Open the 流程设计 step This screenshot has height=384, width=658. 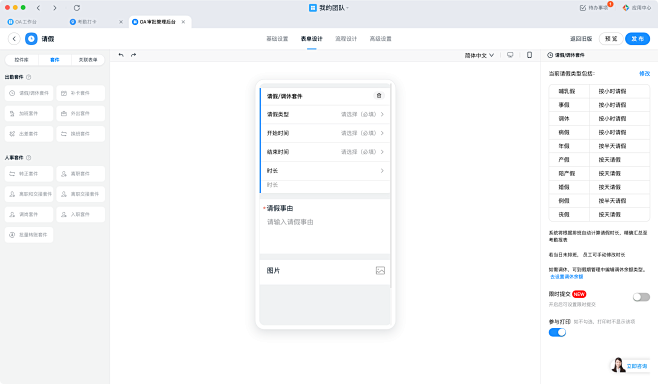346,39
